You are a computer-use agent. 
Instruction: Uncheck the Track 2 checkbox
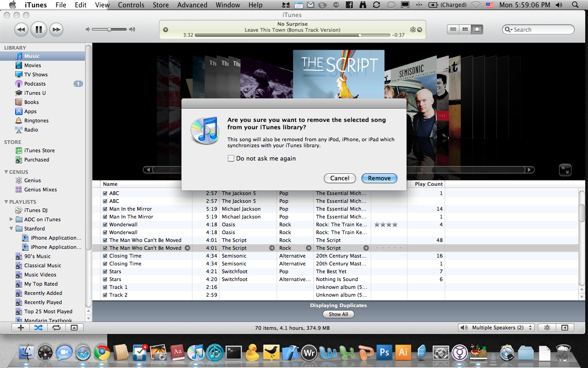(x=105, y=295)
